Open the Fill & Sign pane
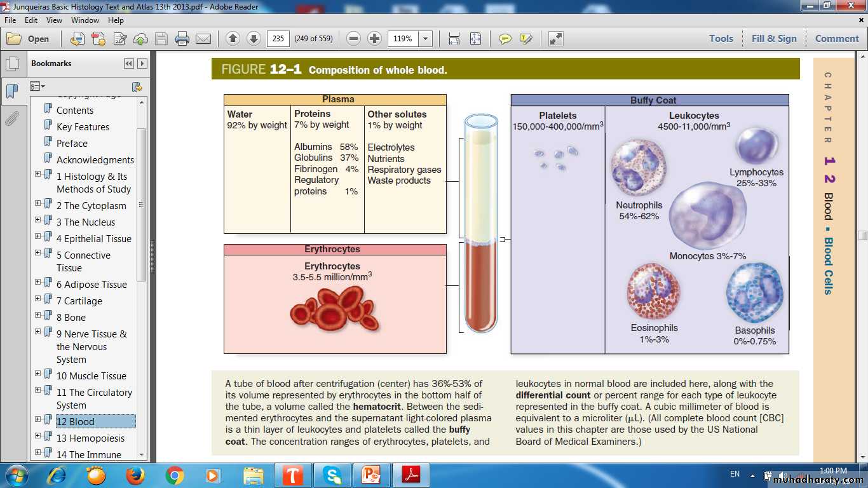 tap(773, 39)
